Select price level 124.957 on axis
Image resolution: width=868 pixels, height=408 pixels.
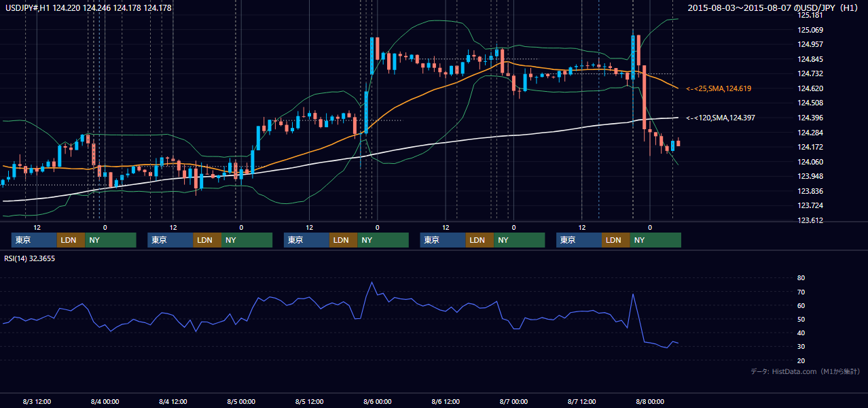pos(810,44)
